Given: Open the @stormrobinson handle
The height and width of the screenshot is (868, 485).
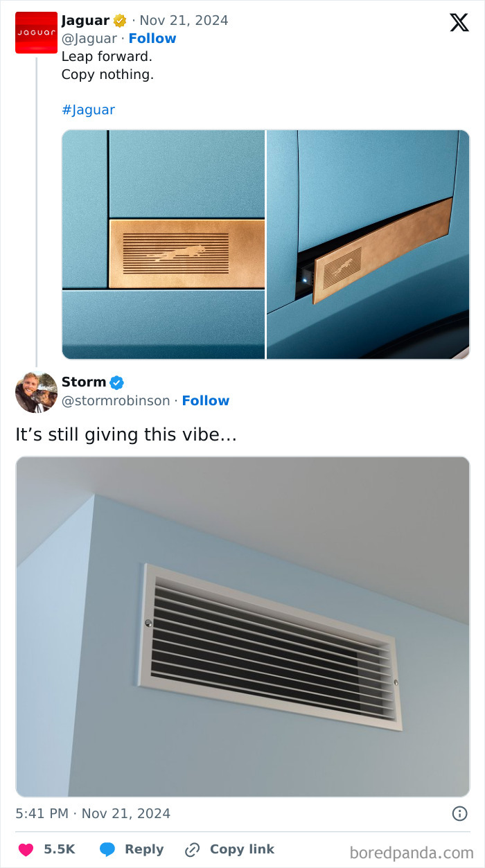Looking at the screenshot, I should tap(116, 400).
